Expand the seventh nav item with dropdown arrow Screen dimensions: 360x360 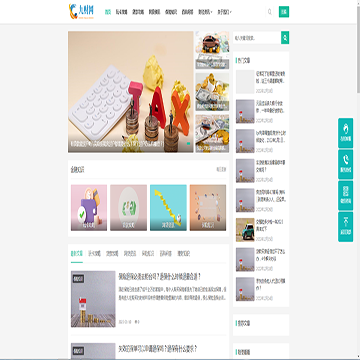tap(205, 12)
